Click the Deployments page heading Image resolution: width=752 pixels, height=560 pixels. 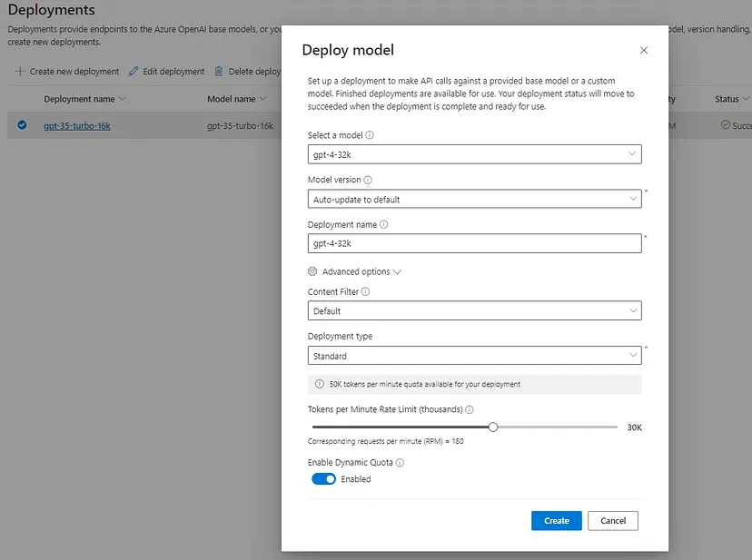point(52,10)
